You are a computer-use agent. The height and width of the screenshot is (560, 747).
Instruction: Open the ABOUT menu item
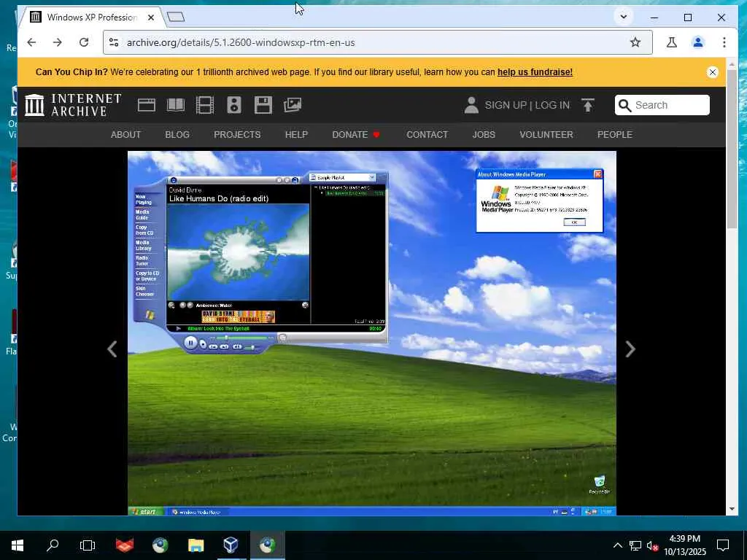click(125, 135)
